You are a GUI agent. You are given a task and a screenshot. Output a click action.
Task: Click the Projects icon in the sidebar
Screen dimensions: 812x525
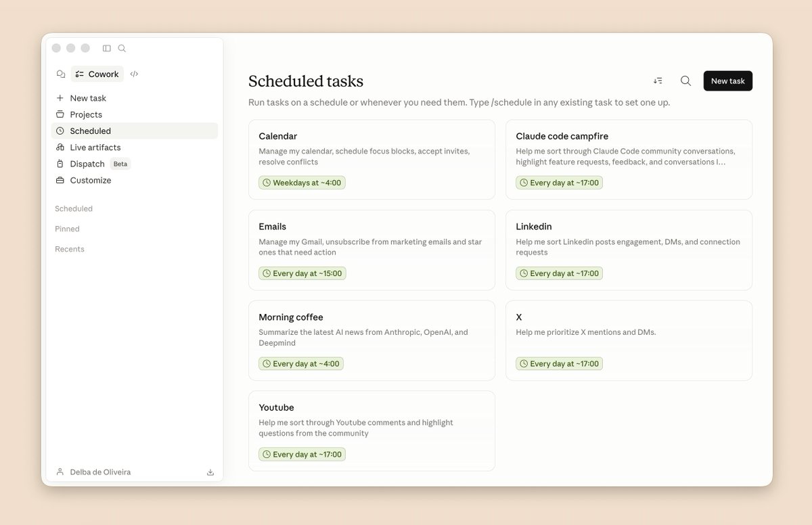tap(60, 114)
